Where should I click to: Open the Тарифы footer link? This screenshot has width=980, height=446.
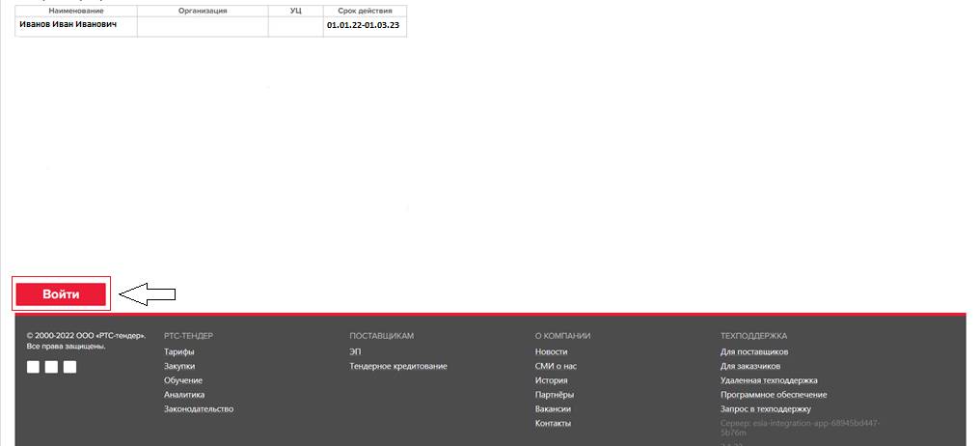(178, 352)
